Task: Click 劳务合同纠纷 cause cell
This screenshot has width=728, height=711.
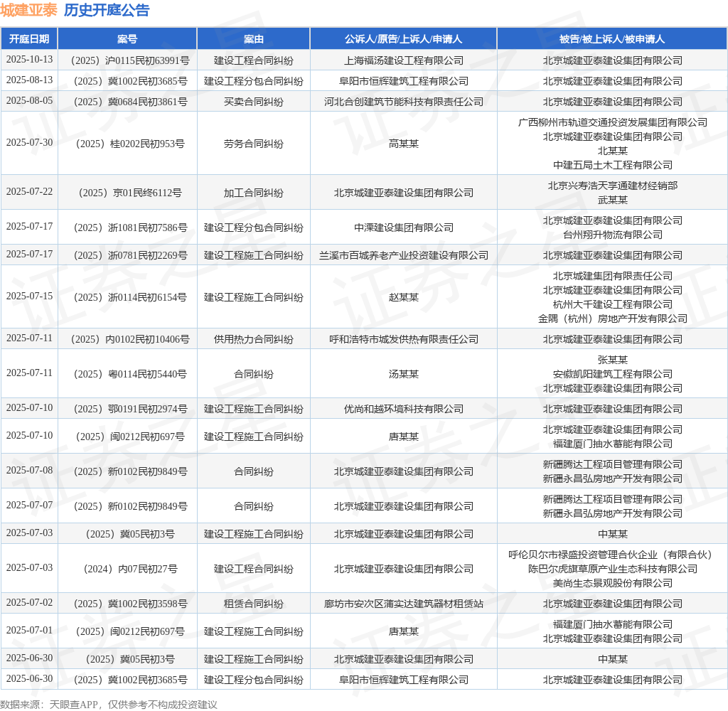Action: 254,144
